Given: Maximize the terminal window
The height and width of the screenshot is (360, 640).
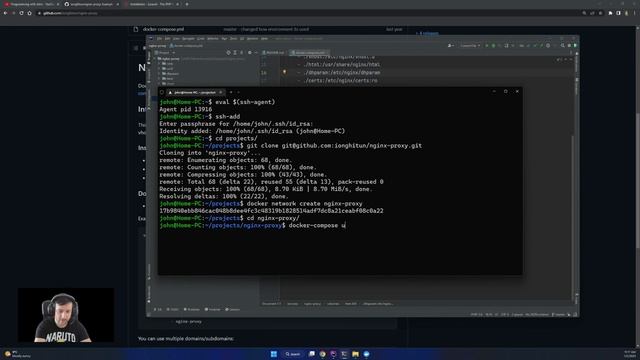Looking at the screenshot, I should click(x=506, y=91).
